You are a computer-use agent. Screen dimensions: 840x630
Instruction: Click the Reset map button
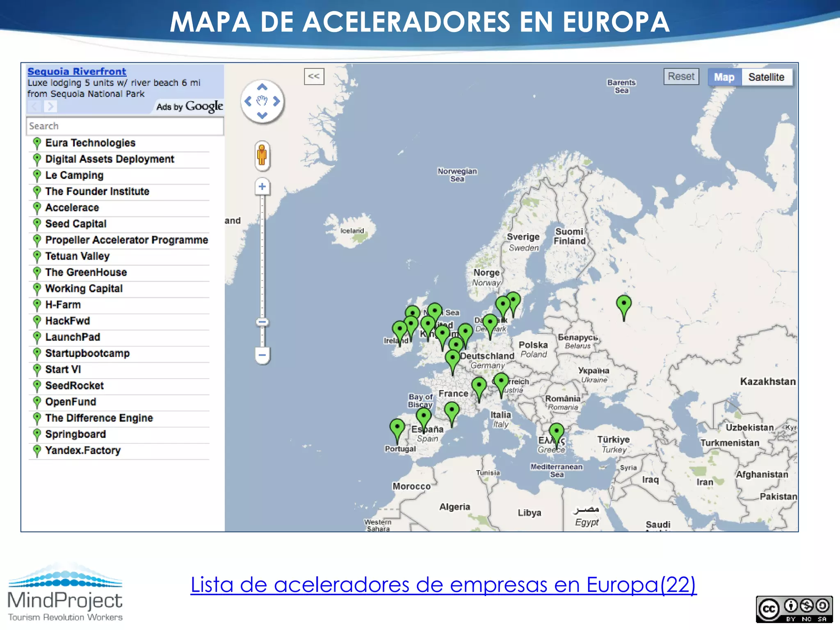coord(681,77)
